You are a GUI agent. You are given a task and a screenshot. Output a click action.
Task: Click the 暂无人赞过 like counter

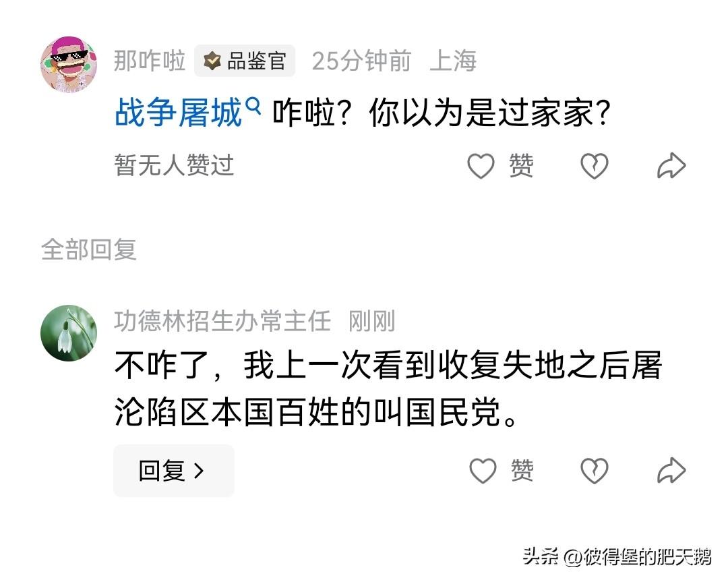(x=172, y=165)
